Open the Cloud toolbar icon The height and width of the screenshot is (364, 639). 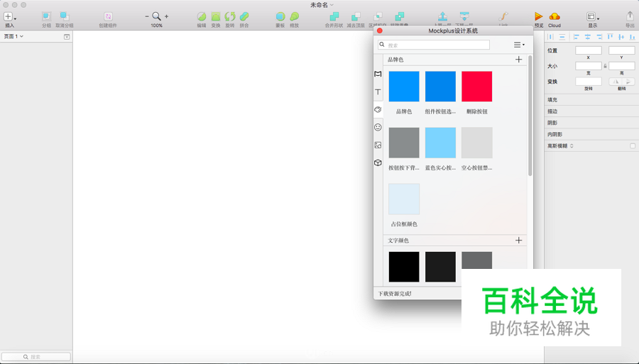pyautogui.click(x=555, y=16)
